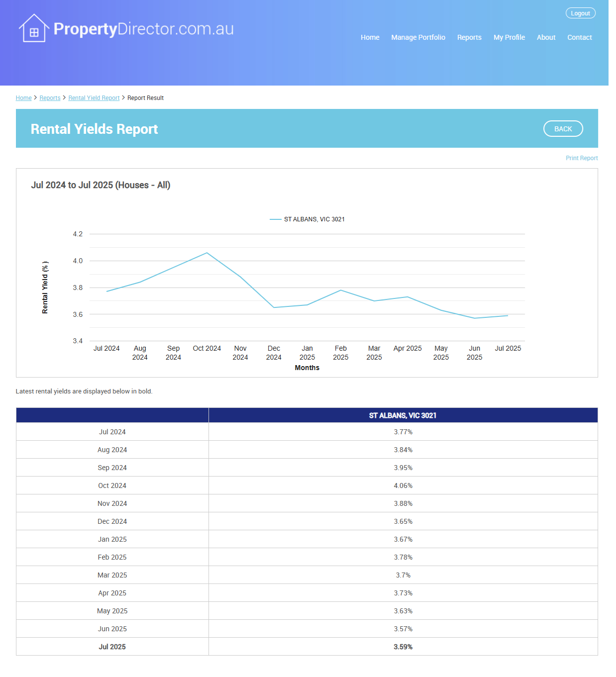Click the Dec 2024 data point on chart
This screenshot has width=616, height=677.
[274, 307]
